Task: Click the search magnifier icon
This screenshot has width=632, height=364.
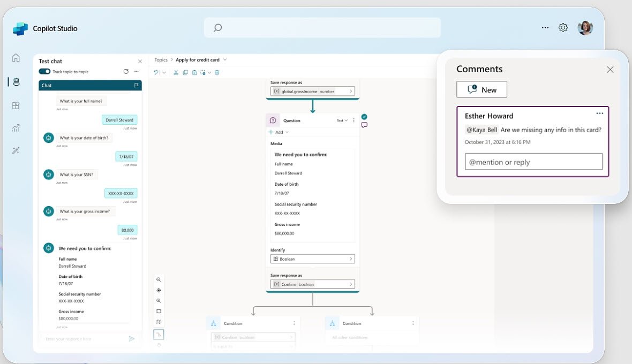Action: [x=217, y=27]
